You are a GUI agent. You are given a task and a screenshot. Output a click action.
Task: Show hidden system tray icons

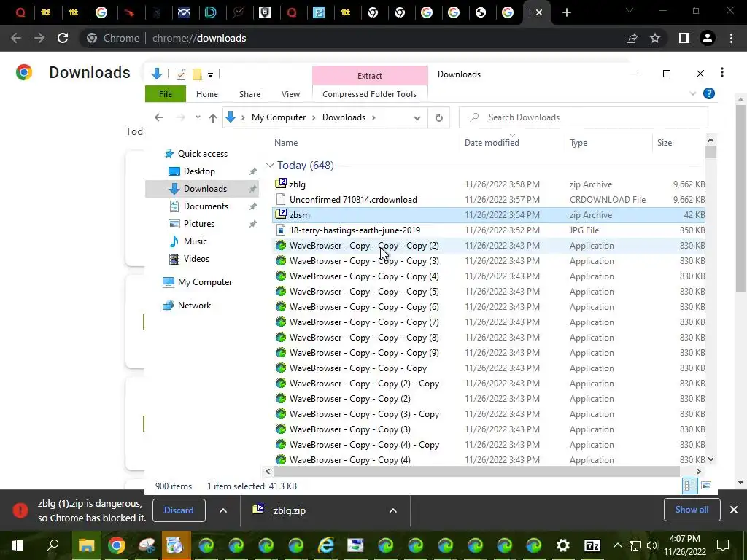(x=617, y=545)
